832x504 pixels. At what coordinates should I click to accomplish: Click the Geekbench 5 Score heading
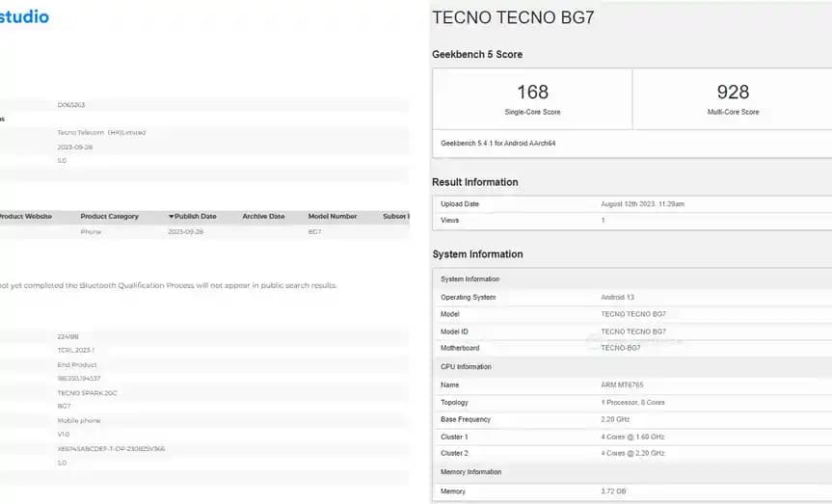pos(477,55)
